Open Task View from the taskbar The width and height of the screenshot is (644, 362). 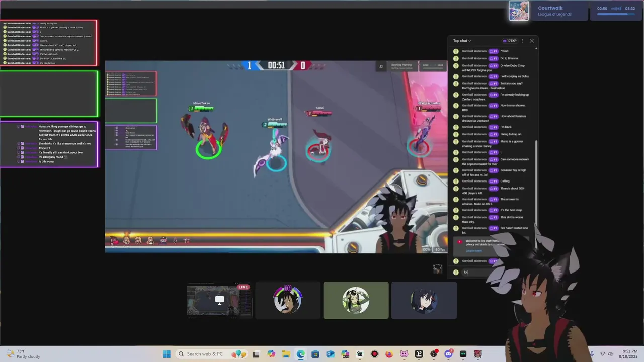[x=256, y=354]
